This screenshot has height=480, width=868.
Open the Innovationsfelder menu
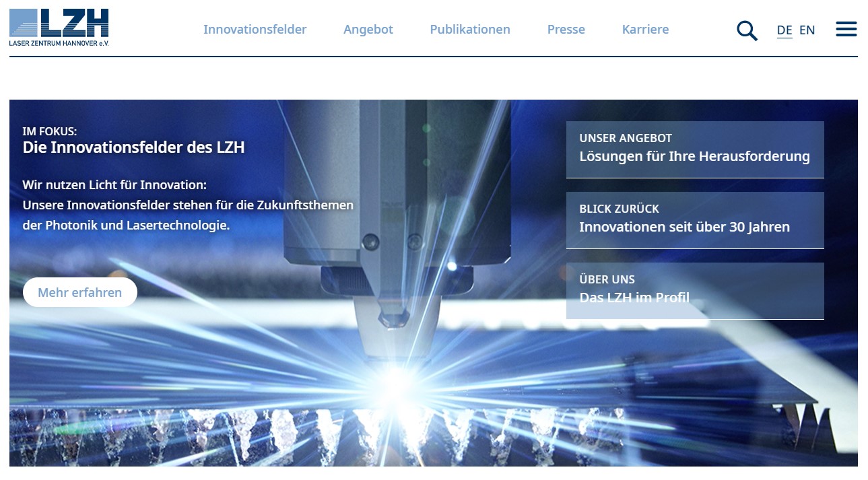coord(255,30)
